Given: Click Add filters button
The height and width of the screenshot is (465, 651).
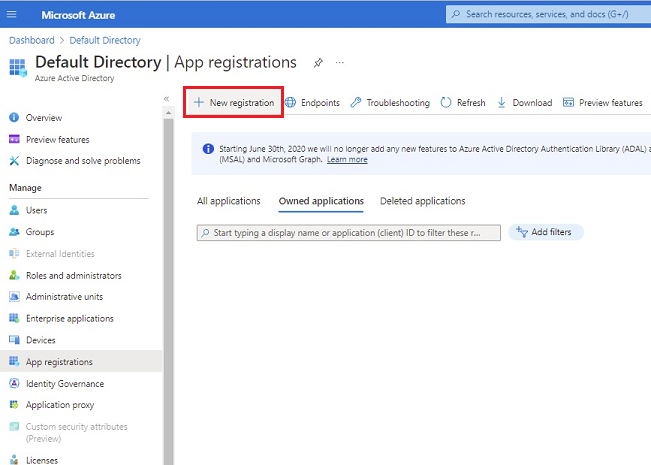Looking at the screenshot, I should pos(546,232).
